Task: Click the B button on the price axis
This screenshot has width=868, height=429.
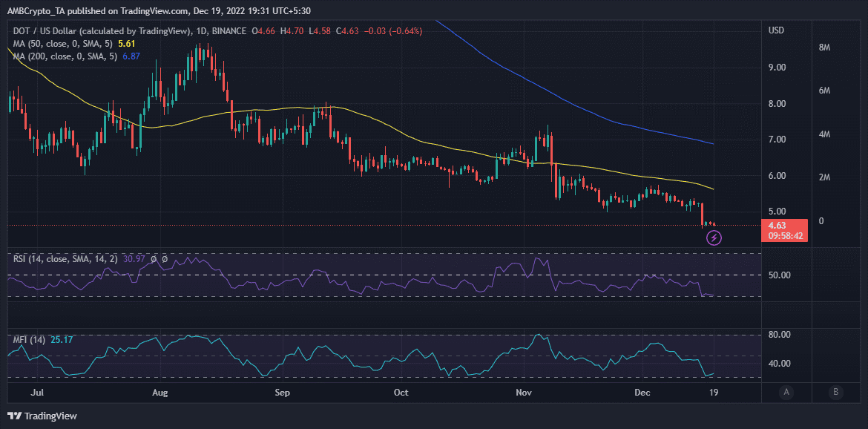Action: (x=835, y=392)
